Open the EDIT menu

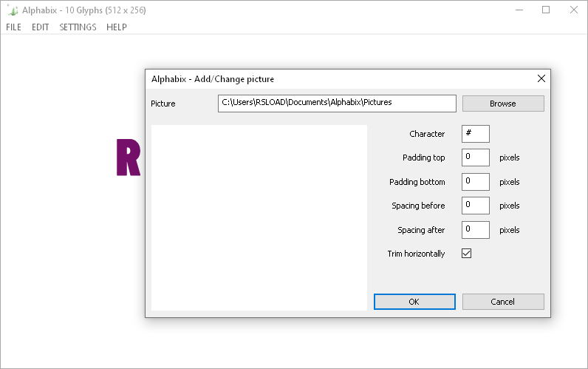coord(40,27)
